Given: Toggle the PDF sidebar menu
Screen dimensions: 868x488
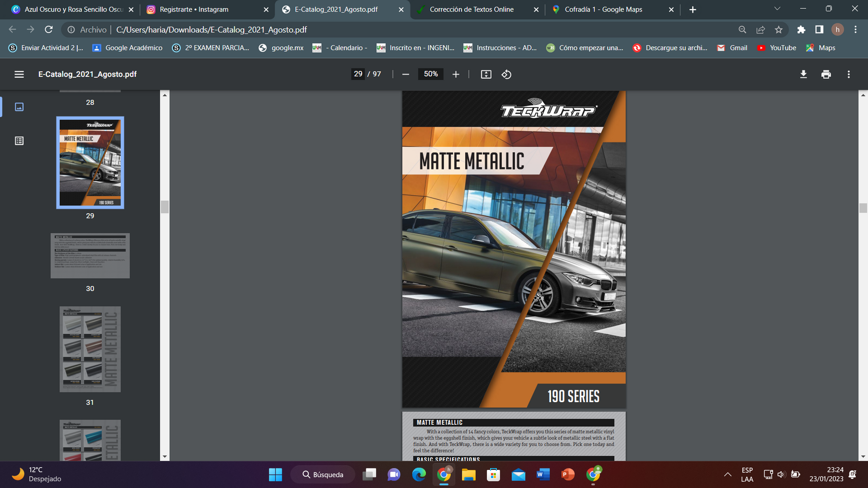Looking at the screenshot, I should click(x=19, y=74).
